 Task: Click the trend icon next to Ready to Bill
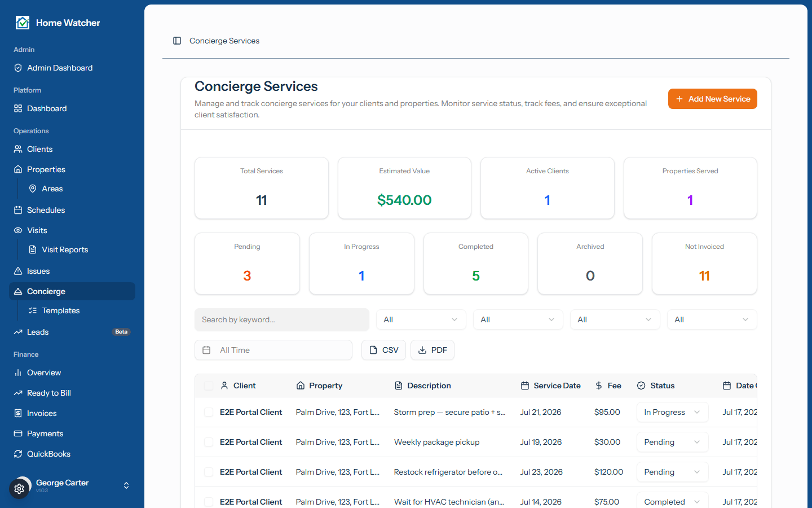pyautogui.click(x=18, y=393)
